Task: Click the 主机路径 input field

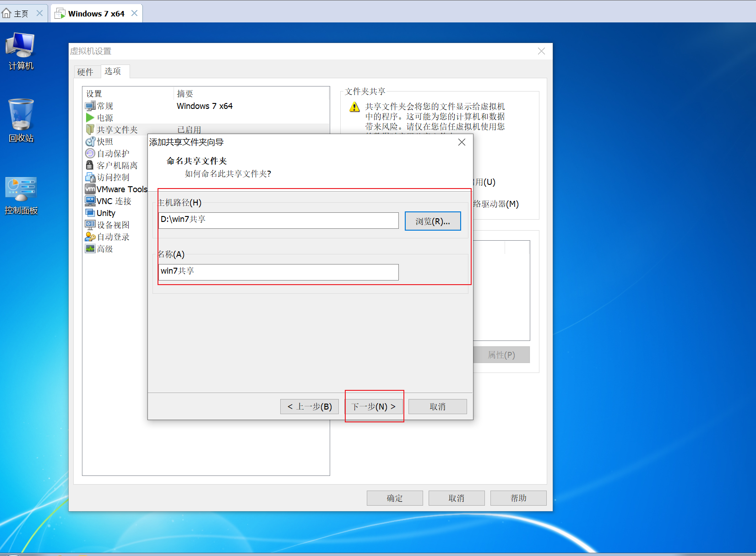Action: [x=278, y=220]
